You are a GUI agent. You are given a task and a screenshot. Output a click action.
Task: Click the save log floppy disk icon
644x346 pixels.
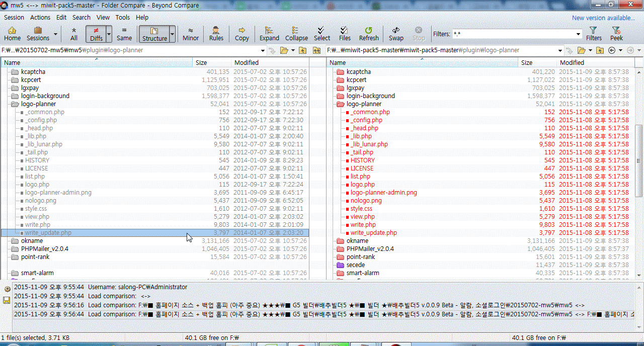(x=7, y=300)
